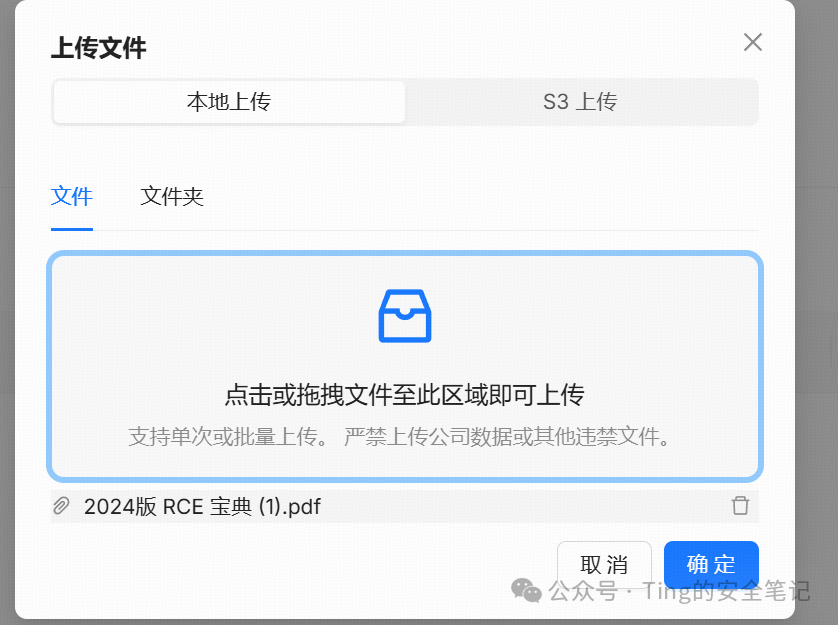Select the file 2024版 RCE 宝典 (1).pdf
The image size is (838, 625).
203,506
